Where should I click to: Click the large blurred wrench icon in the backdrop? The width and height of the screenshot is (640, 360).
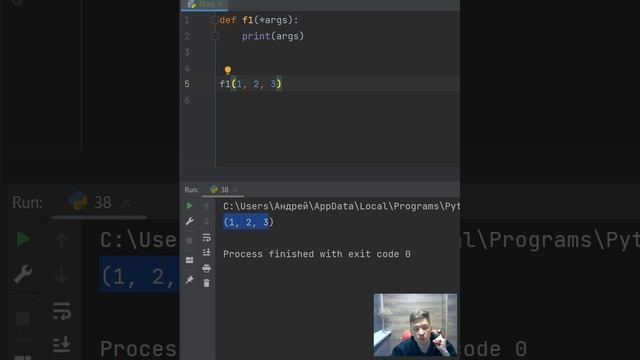[x=23, y=273]
